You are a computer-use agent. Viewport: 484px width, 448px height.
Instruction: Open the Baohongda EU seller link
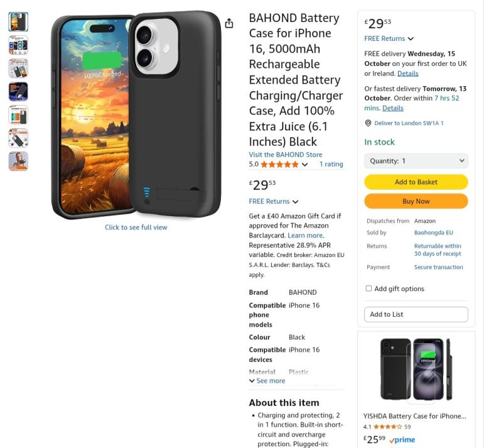tap(433, 232)
